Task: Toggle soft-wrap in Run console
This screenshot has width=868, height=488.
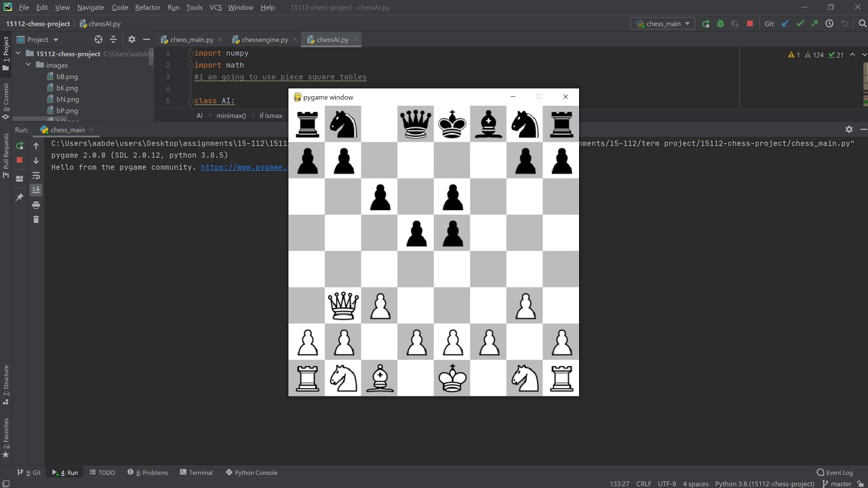Action: click(x=36, y=176)
